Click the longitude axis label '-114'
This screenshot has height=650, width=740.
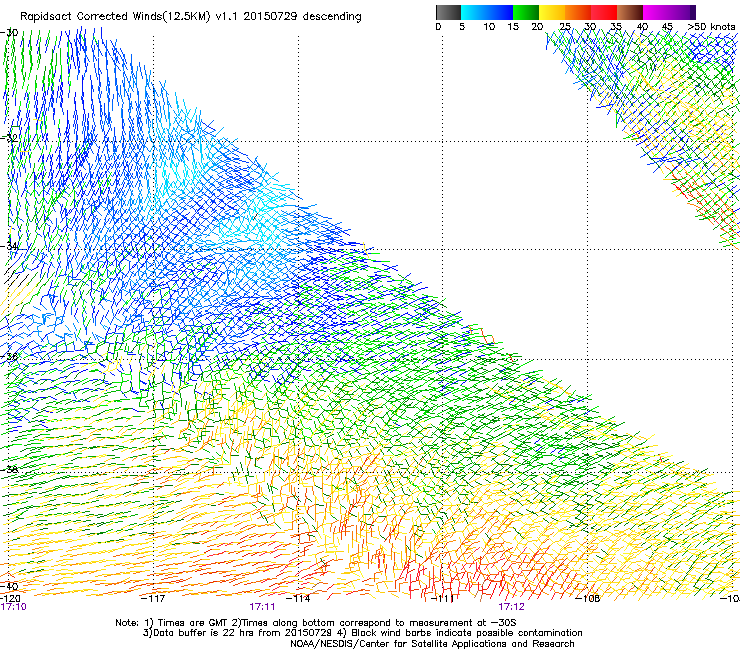(299, 599)
